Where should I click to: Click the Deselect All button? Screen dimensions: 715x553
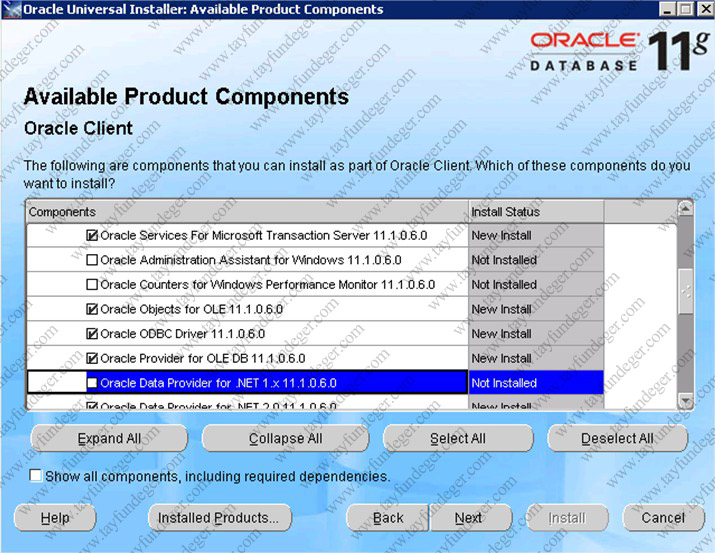tap(617, 439)
